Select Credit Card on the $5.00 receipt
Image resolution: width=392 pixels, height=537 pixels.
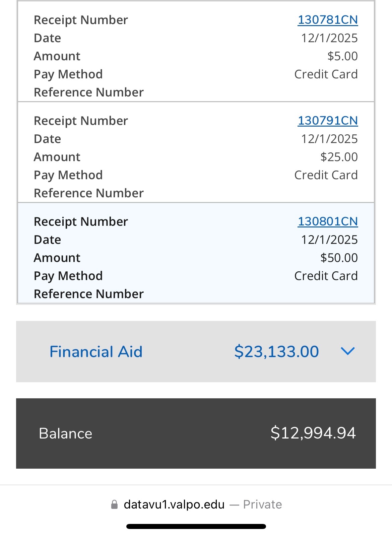pos(326,74)
